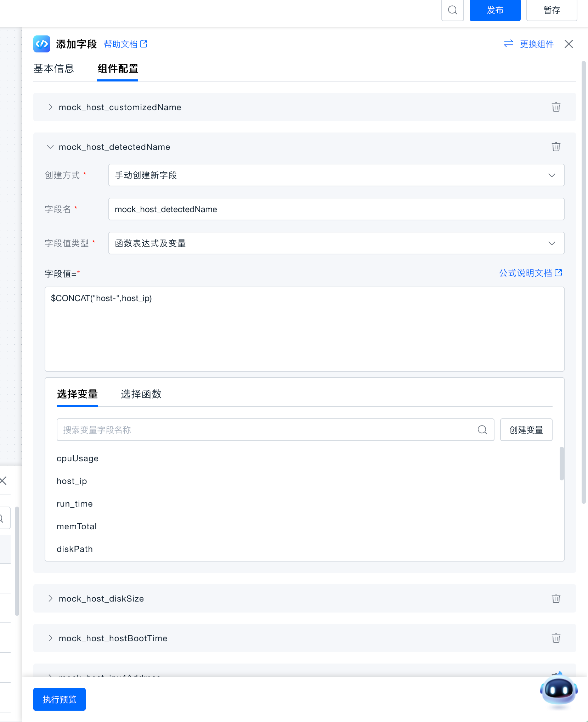
Task: Click the 执行预览 button
Action: (60, 699)
